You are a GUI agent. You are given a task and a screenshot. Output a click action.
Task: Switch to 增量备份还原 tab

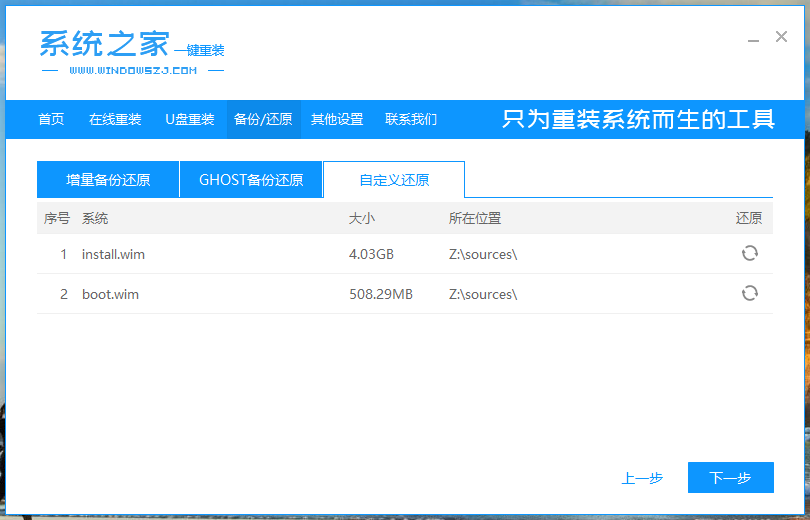click(x=108, y=180)
